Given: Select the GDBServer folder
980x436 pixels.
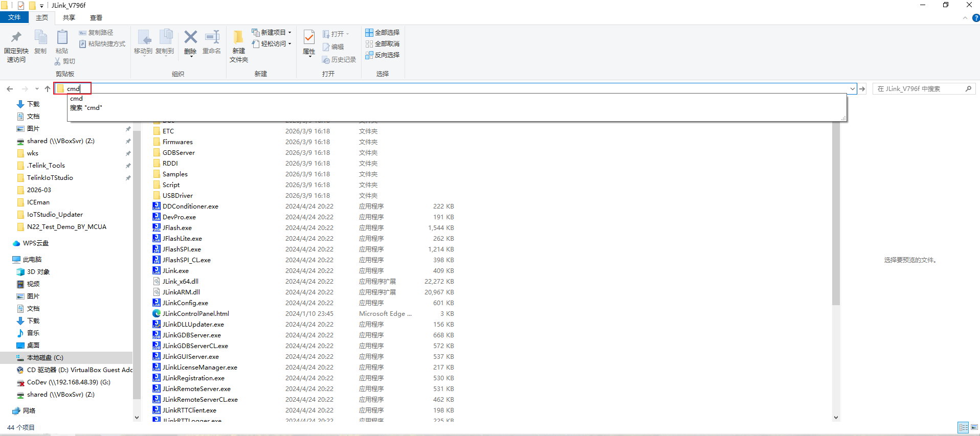Looking at the screenshot, I should pyautogui.click(x=179, y=153).
